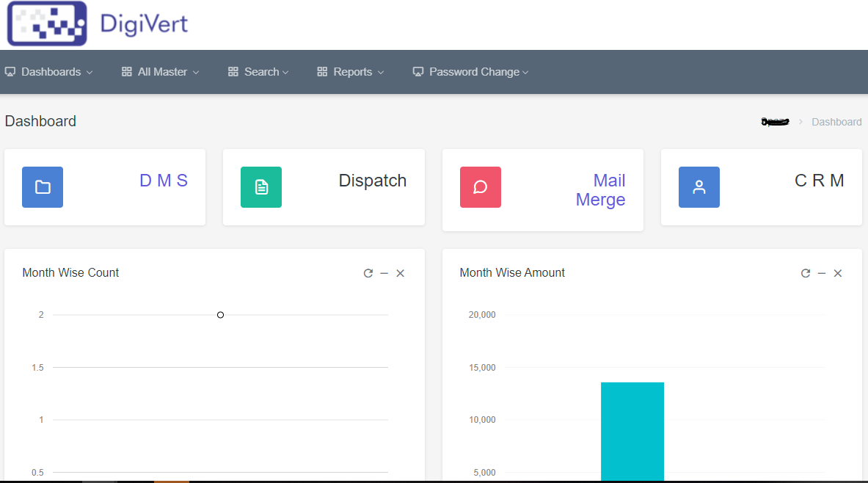
Task: Click the 1.5 axis label in Count chart
Action: (37, 367)
